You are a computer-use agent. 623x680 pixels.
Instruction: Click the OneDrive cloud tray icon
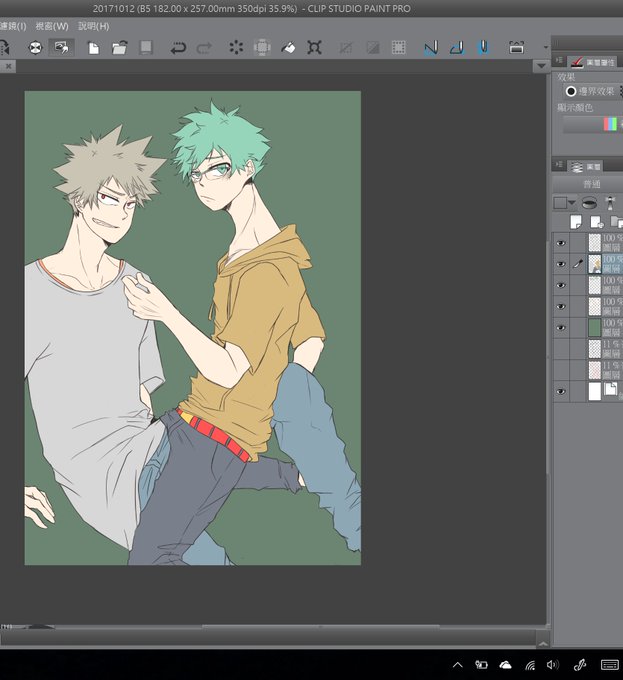click(x=505, y=665)
